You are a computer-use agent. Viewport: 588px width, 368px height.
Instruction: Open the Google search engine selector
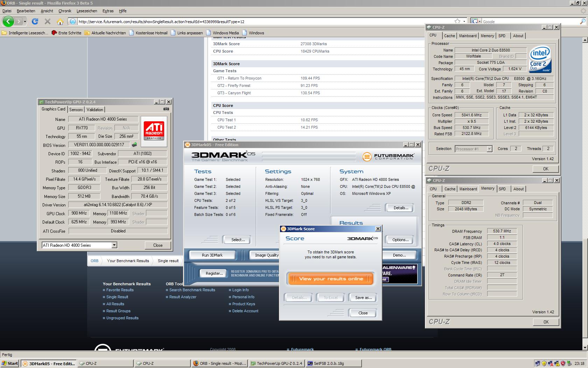pyautogui.click(x=477, y=21)
